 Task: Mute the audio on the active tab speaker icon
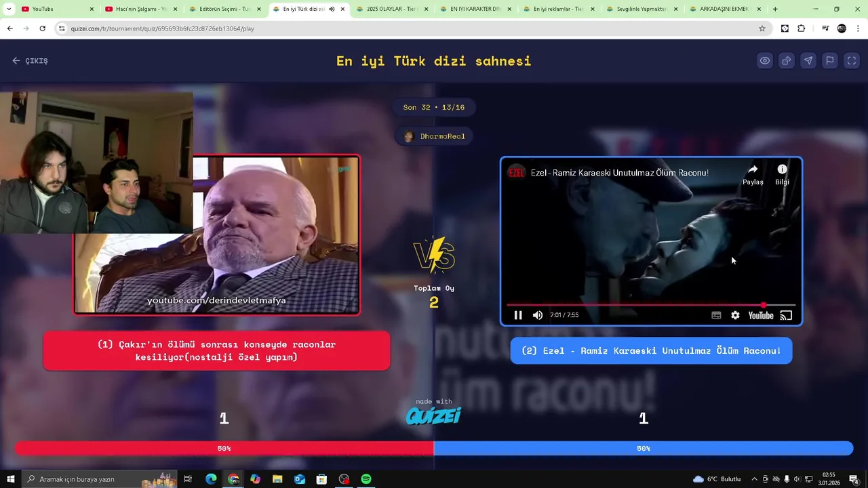pyautogui.click(x=332, y=9)
